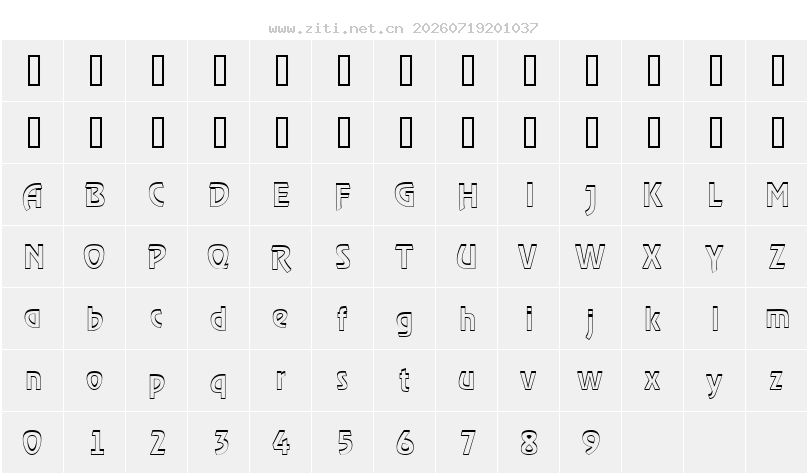The height and width of the screenshot is (476, 808).
Task: Select the uppercase Q glyph preview
Action: [218, 257]
